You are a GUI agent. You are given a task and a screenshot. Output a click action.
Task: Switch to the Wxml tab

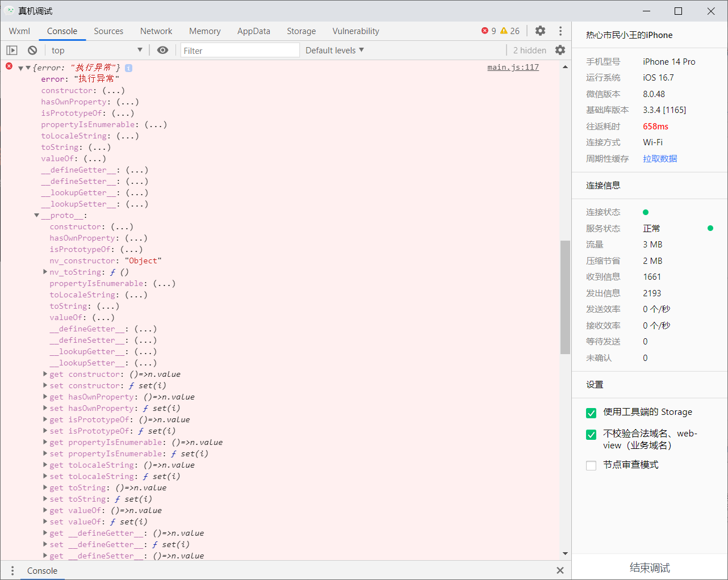coord(19,31)
